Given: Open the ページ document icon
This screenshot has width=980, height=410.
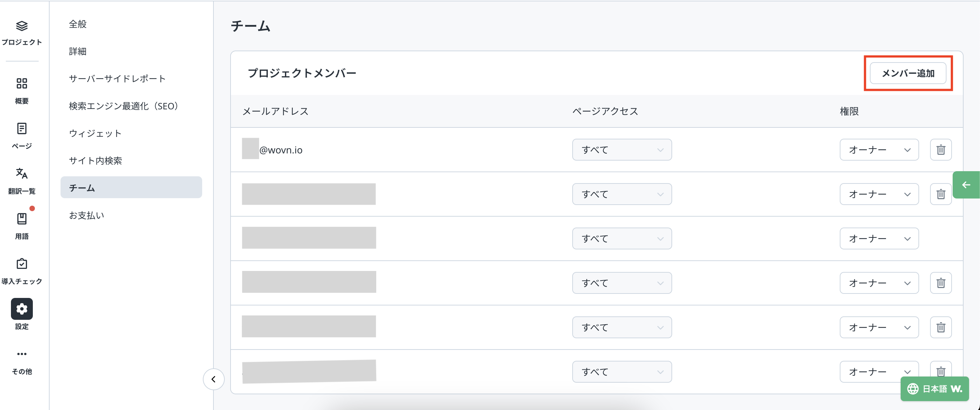Looking at the screenshot, I should (22, 128).
